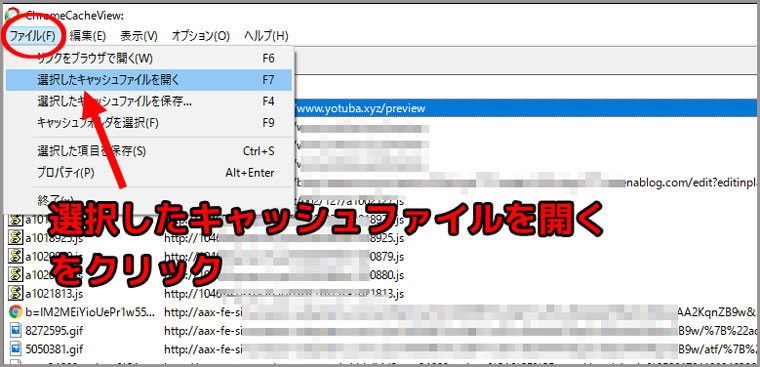Click the URL cell in the a1021813.js row

click(x=284, y=293)
